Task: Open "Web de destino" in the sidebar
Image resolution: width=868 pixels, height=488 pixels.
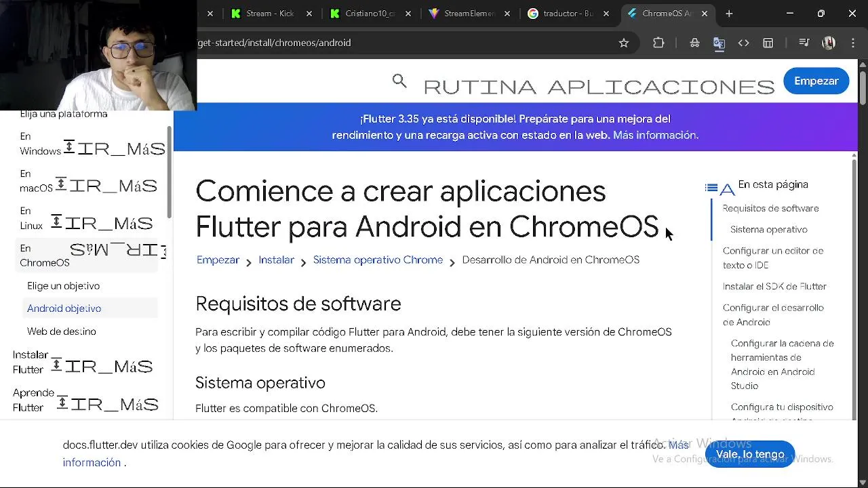Action: [x=62, y=331]
